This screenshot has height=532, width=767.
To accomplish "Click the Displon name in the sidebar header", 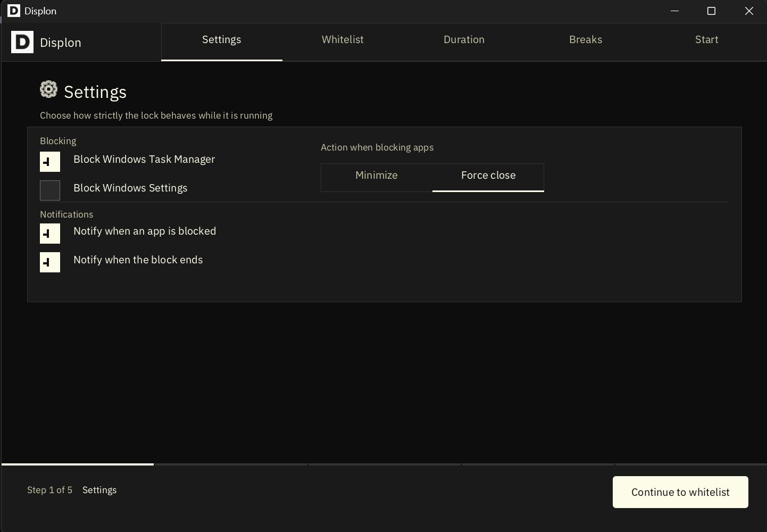I will [61, 43].
